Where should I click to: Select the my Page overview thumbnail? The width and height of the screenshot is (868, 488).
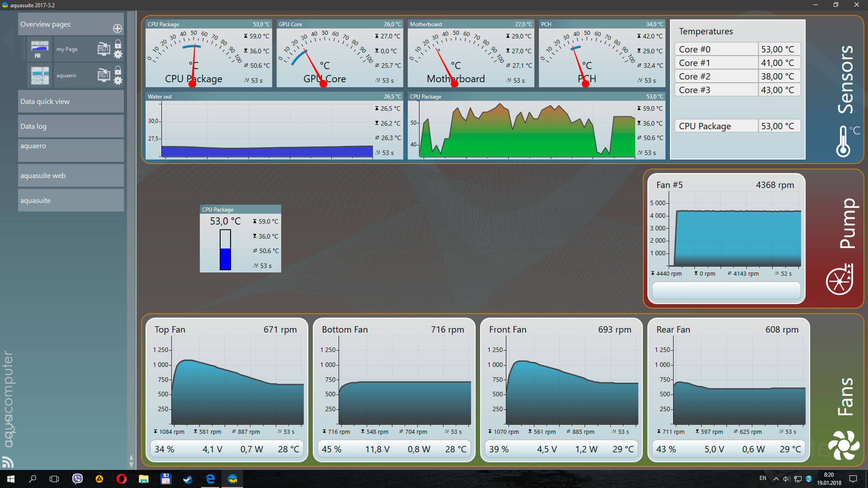(40, 49)
